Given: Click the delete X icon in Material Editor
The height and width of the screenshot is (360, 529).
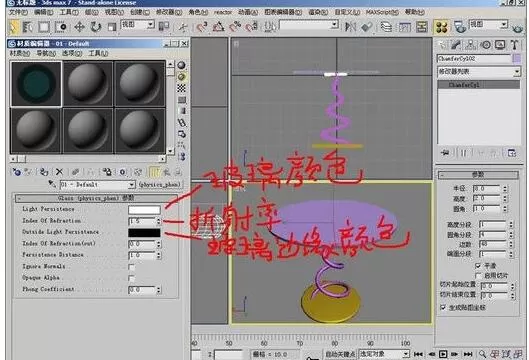Looking at the screenshot, I should point(59,172).
